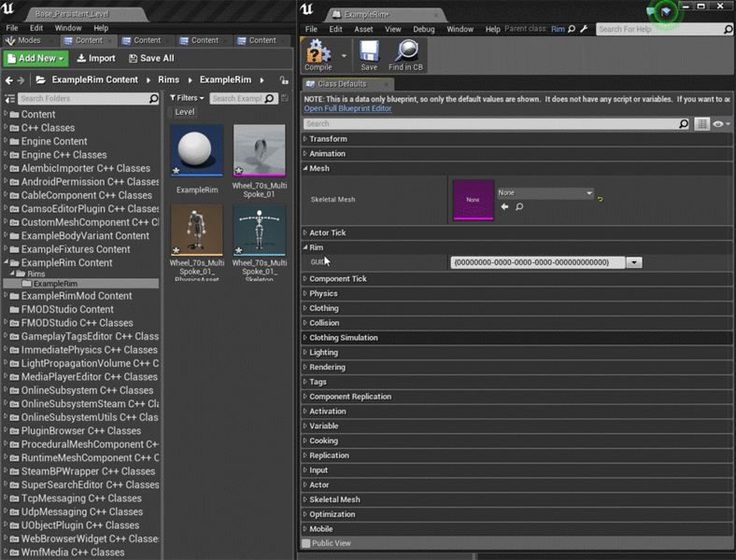Image resolution: width=736 pixels, height=560 pixels.
Task: Click the Compile blueprint icon
Action: tap(318, 51)
